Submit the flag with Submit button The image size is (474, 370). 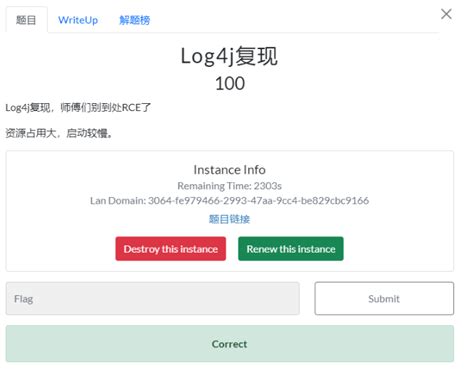(x=384, y=299)
